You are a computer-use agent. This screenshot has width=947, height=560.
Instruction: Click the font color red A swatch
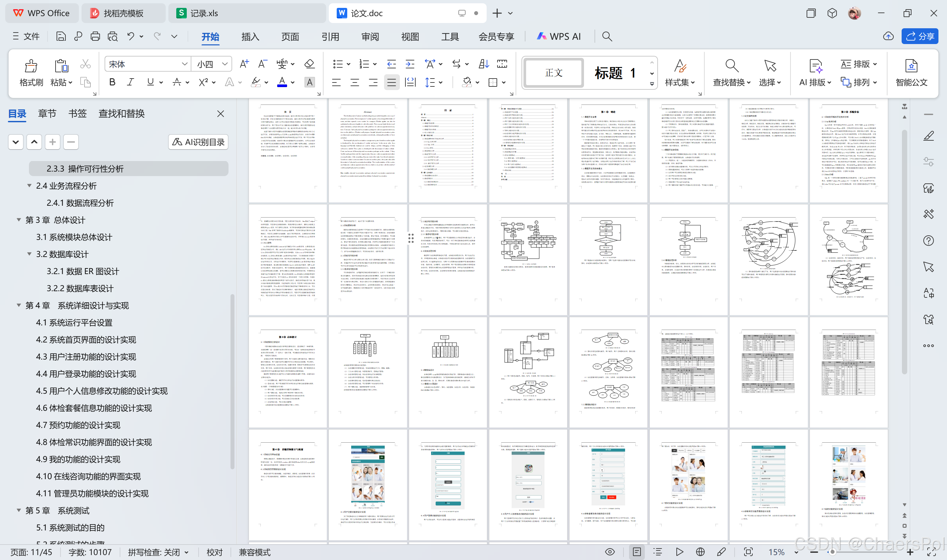282,82
